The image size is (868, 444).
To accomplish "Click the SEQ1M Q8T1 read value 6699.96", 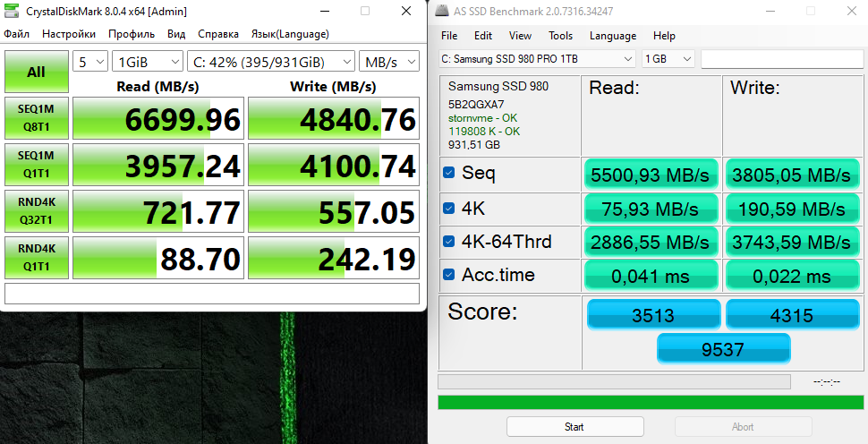I will click(x=158, y=118).
